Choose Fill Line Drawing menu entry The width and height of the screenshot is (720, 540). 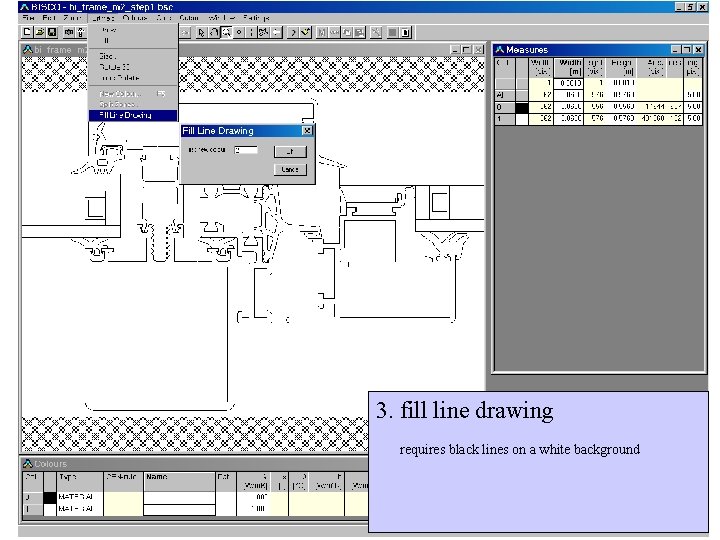pos(133,115)
